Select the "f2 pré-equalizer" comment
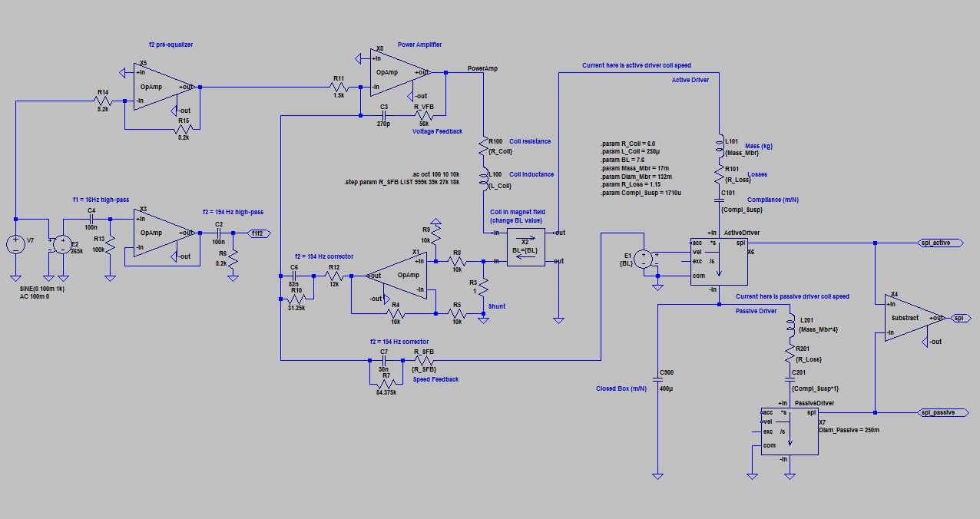 [171, 45]
